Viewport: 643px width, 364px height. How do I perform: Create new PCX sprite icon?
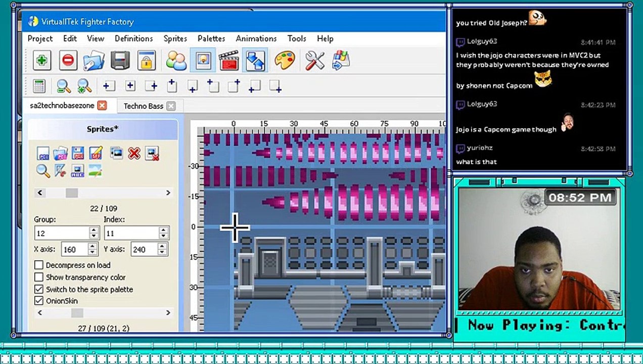point(43,154)
